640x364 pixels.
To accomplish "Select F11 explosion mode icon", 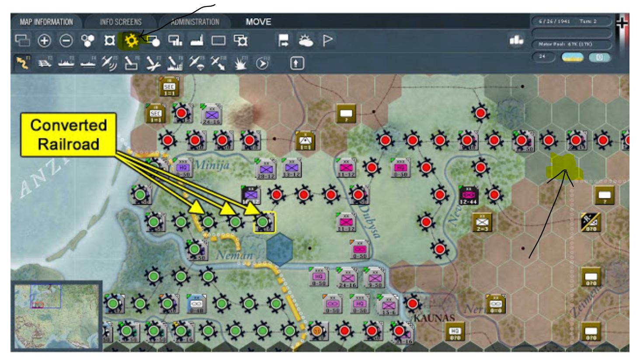I will coord(240,63).
